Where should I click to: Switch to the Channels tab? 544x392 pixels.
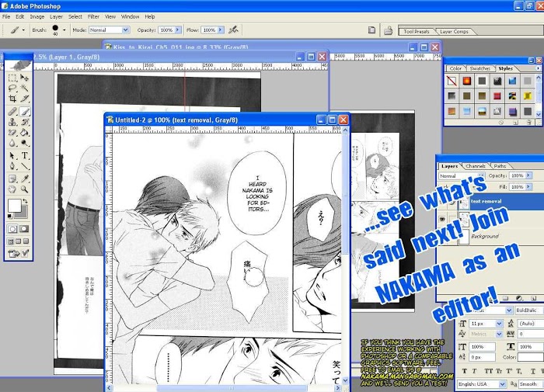[x=476, y=166]
